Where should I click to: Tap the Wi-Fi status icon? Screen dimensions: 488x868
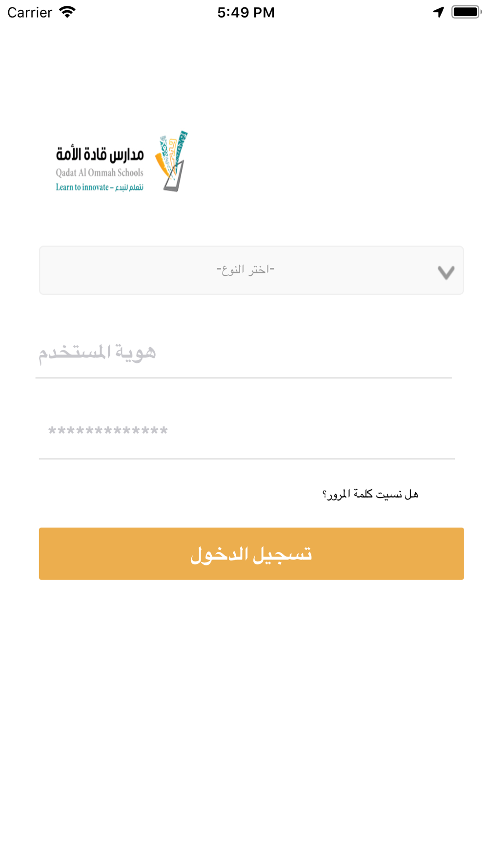[x=67, y=12]
